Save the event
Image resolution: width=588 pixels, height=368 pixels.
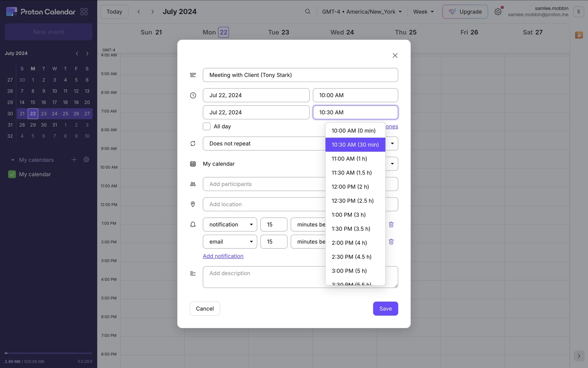point(385,309)
